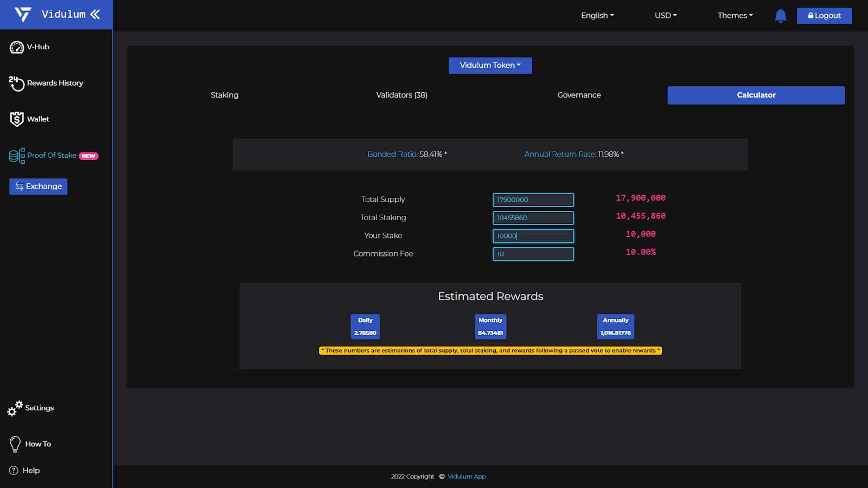Image resolution: width=868 pixels, height=488 pixels.
Task: Click the 17,900,000 formatted value
Action: [641, 198]
